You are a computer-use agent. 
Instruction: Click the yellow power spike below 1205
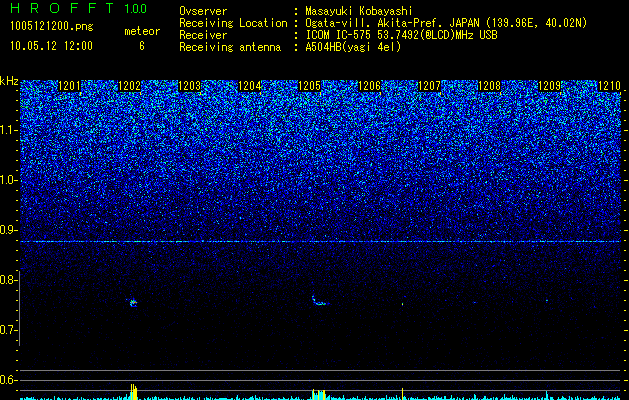coord(319,394)
